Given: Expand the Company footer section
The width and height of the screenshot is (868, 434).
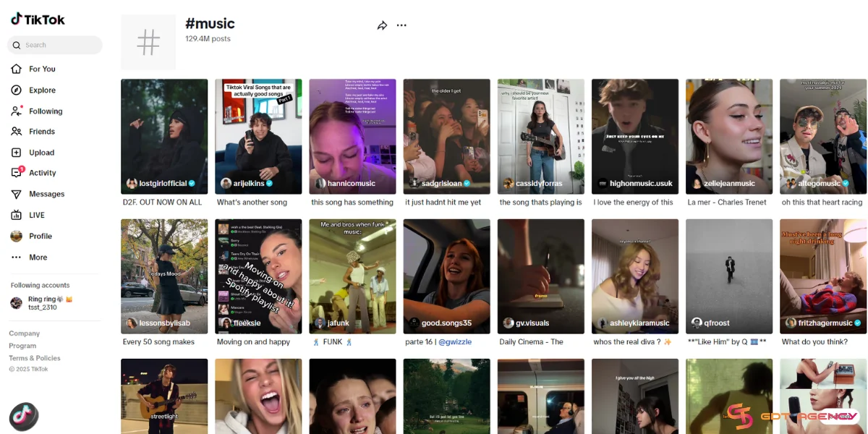Looking at the screenshot, I should pyautogui.click(x=24, y=333).
